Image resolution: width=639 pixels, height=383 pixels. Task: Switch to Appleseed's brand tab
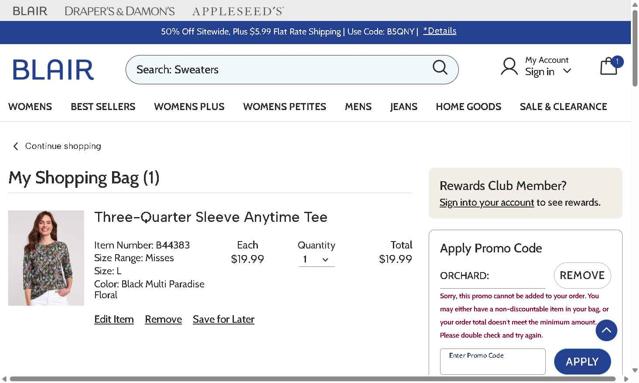238,11
